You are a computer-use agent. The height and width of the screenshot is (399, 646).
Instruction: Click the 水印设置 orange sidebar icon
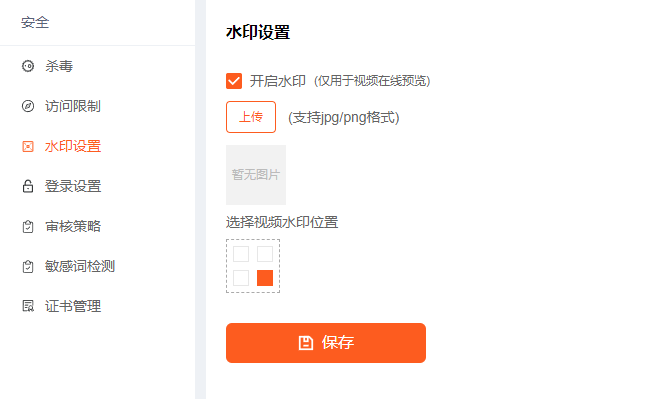[x=28, y=146]
